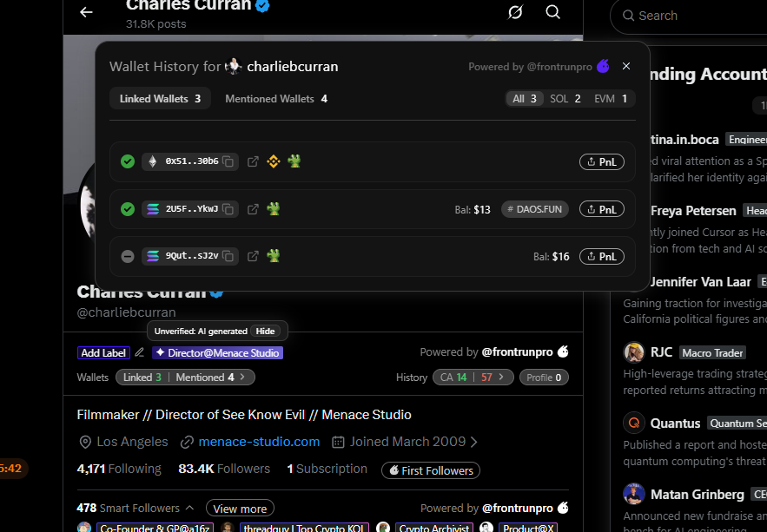
Task: Click the Add Label button
Action: (103, 352)
